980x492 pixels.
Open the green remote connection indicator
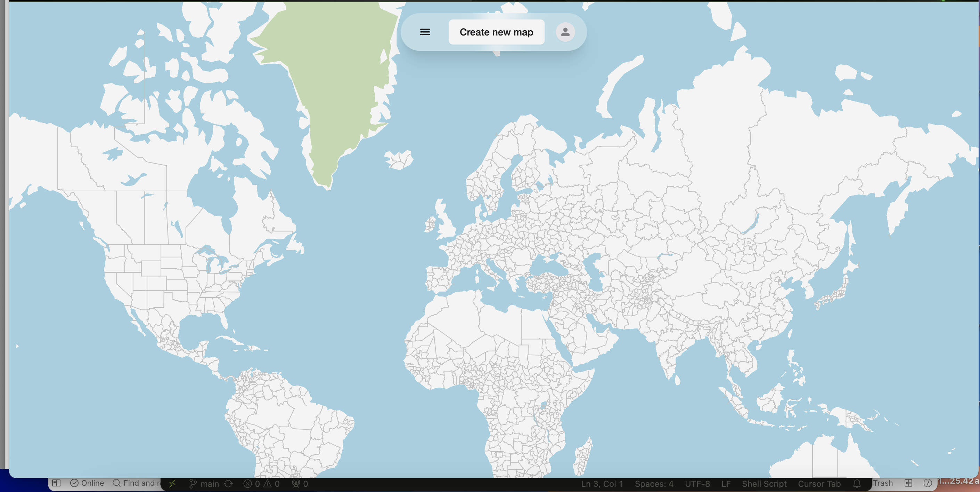pos(172,483)
